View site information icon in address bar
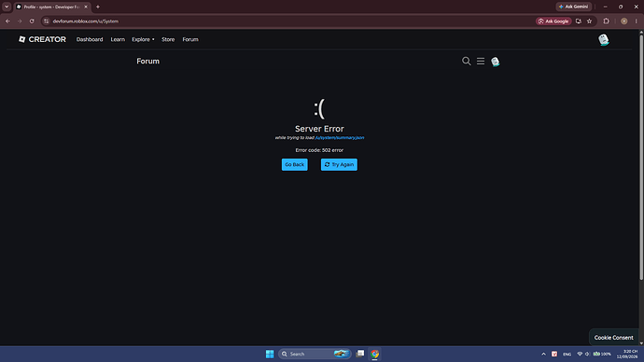Image resolution: width=644 pixels, height=362 pixels. 46,21
